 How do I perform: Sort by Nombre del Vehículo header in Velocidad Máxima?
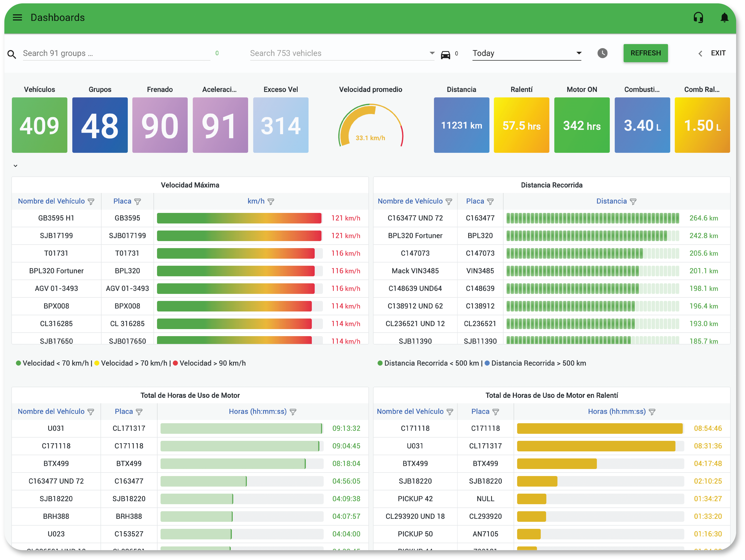click(51, 201)
